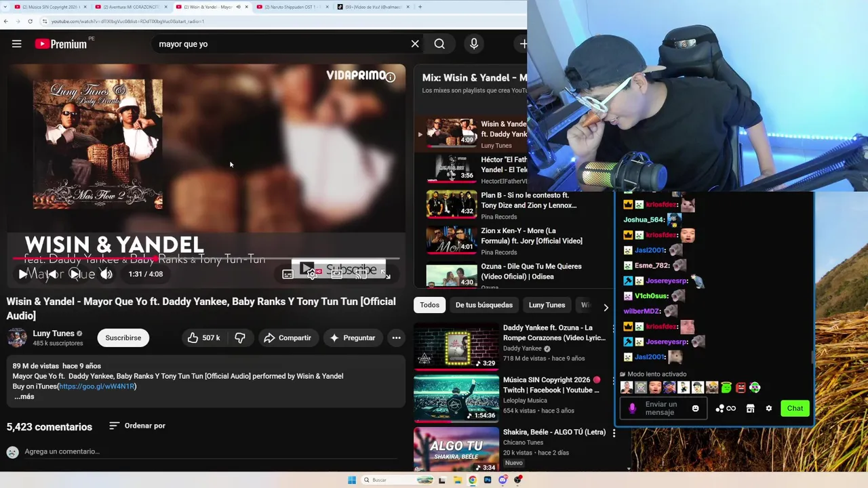Open Photoshop from the taskbar
The image size is (868, 488).
tap(488, 480)
